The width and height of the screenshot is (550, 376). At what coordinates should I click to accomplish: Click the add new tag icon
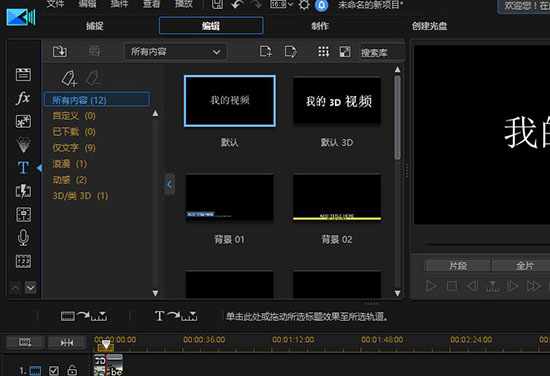[69, 78]
